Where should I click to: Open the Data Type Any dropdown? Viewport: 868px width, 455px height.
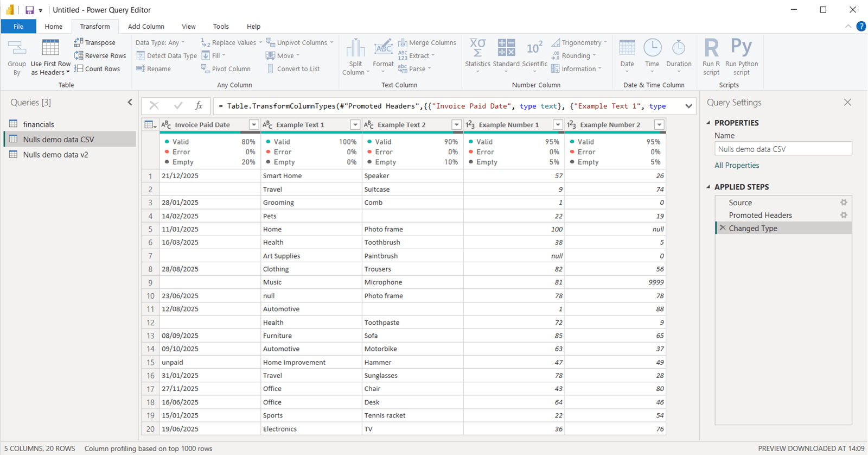(160, 42)
